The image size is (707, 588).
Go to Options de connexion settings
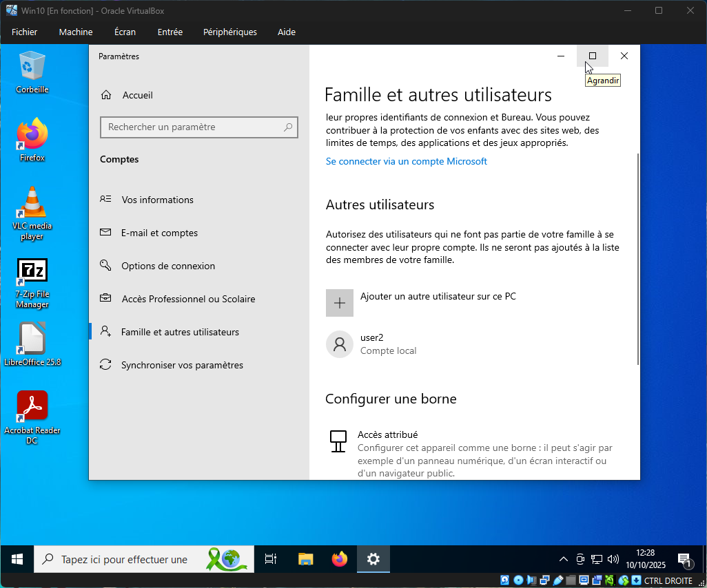point(168,266)
